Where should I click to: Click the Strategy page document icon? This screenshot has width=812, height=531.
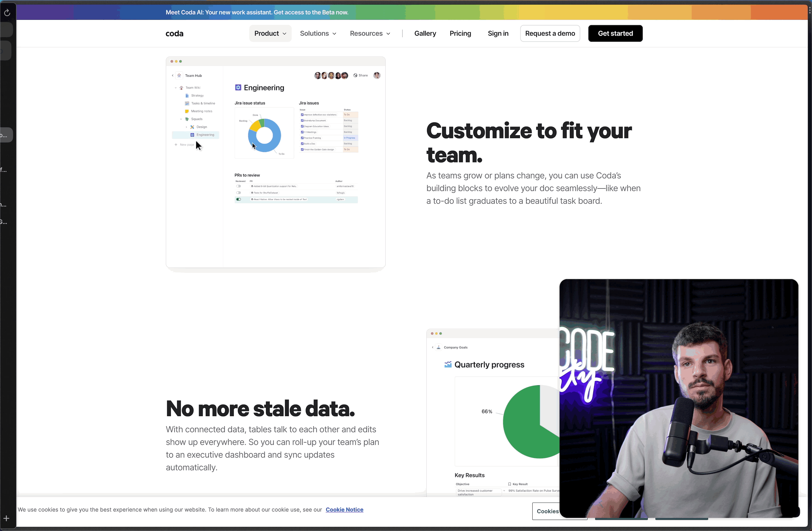(187, 95)
